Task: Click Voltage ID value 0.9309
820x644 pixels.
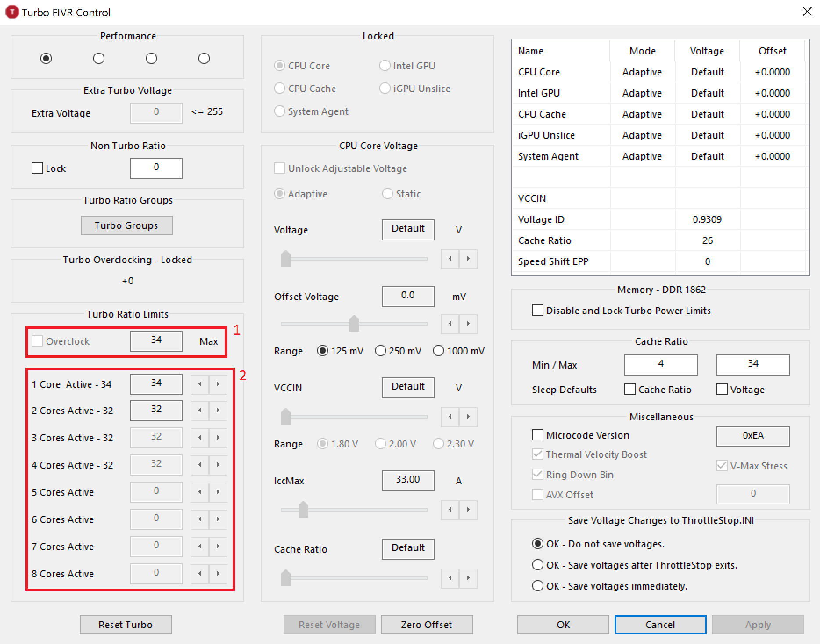Action: click(707, 219)
